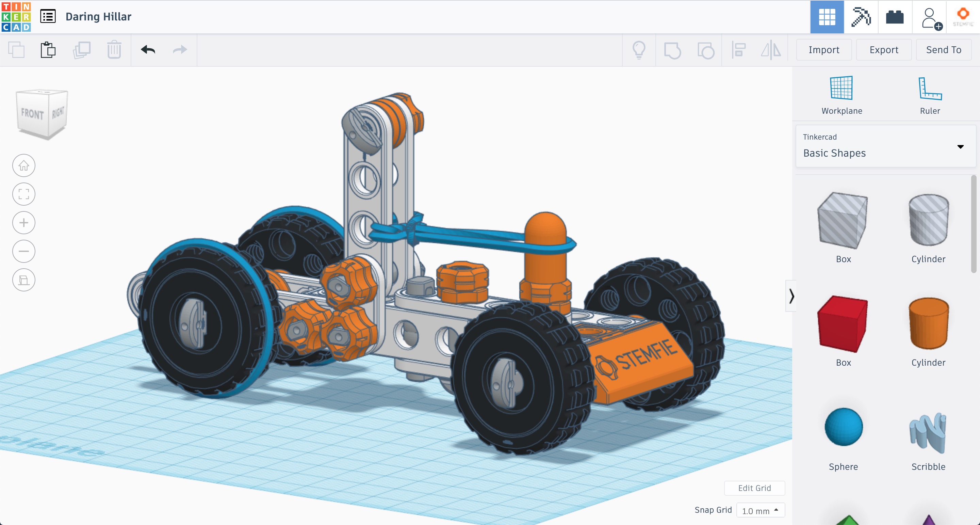Toggle Show all lightbulb icon
This screenshot has height=525, width=980.
click(639, 50)
